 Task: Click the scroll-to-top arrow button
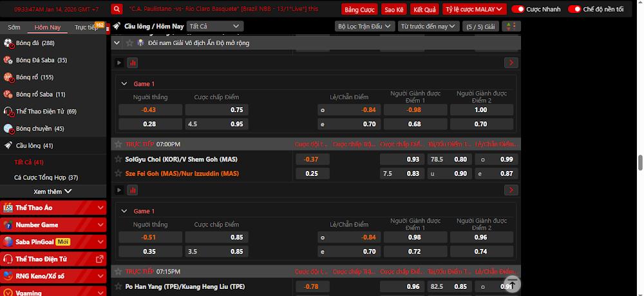[512, 284]
